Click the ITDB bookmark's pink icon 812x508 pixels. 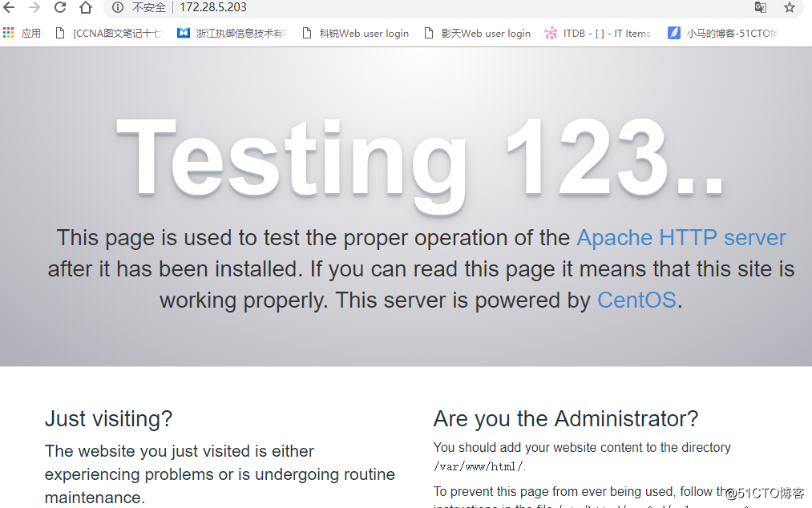tap(551, 33)
